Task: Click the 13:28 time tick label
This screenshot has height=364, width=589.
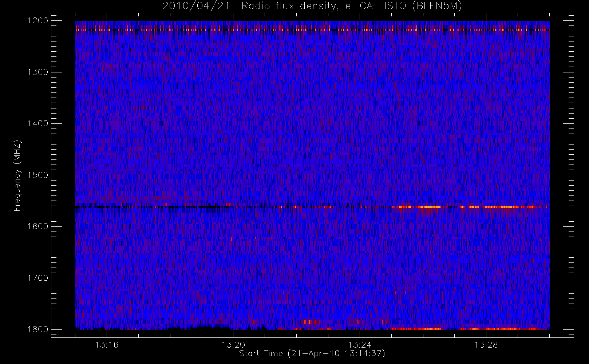Action: [x=486, y=345]
